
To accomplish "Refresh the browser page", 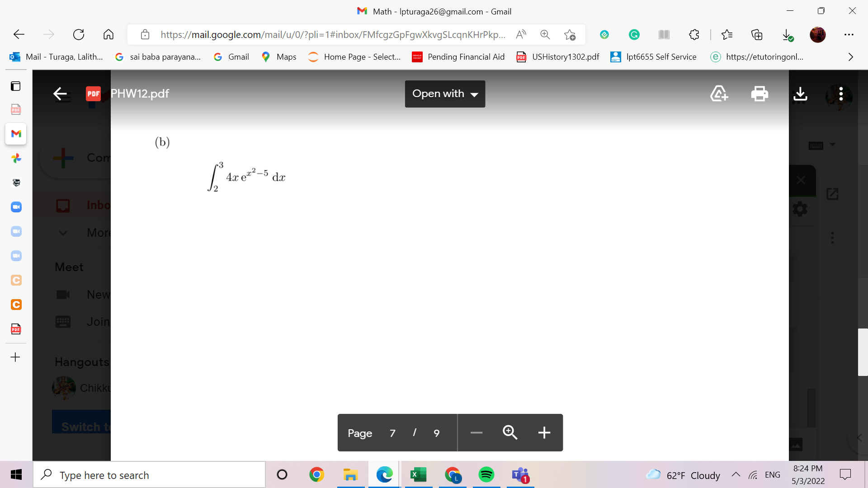I will [79, 35].
